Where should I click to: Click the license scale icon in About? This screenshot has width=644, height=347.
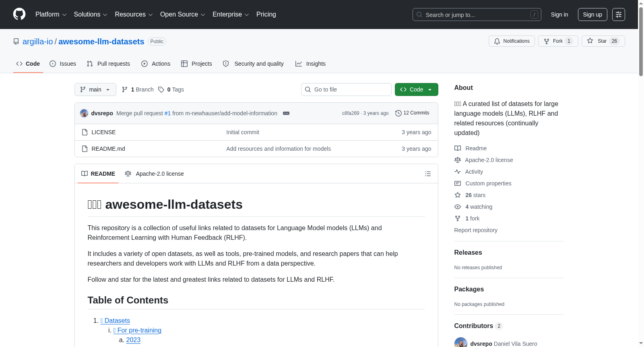pyautogui.click(x=458, y=160)
